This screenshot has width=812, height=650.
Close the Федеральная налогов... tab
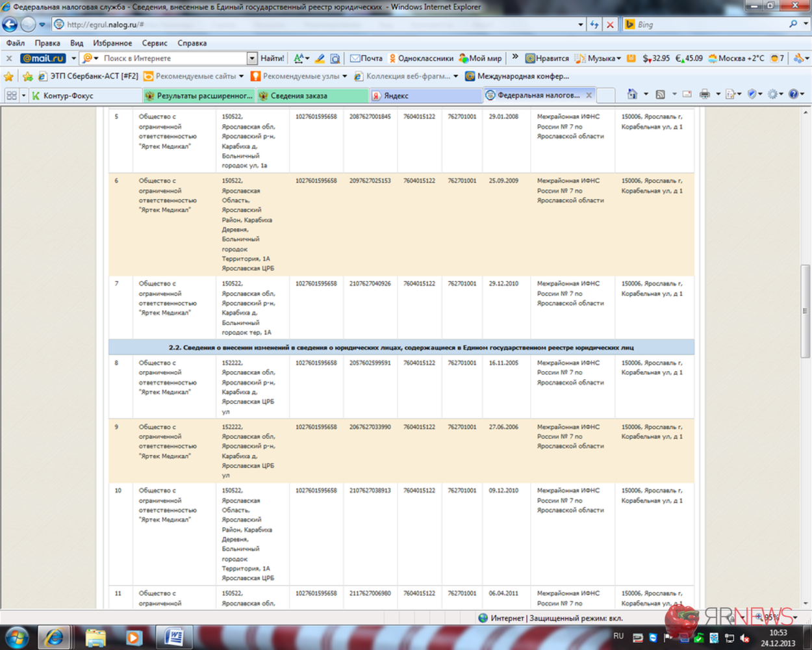(589, 95)
